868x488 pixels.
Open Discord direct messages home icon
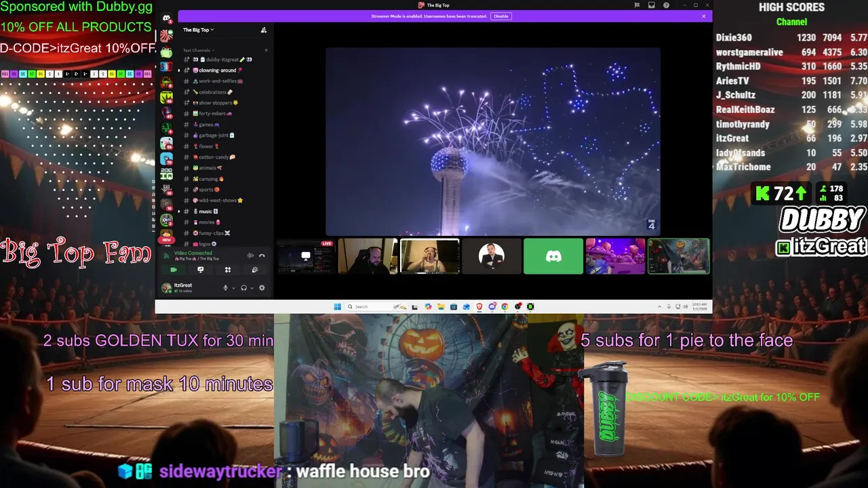pyautogui.click(x=166, y=18)
